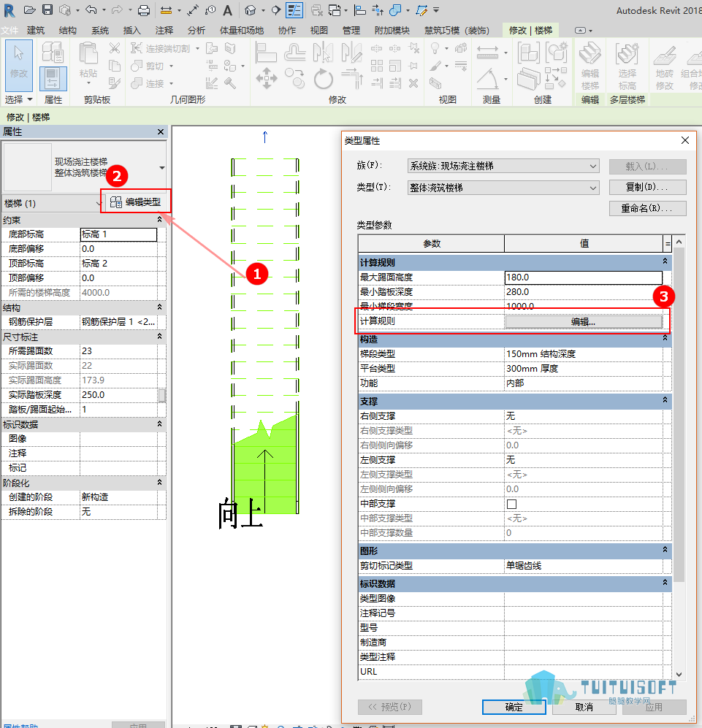Click 确定 to confirm Type Properties
Viewport: 702px width, 728px height.
click(x=514, y=707)
